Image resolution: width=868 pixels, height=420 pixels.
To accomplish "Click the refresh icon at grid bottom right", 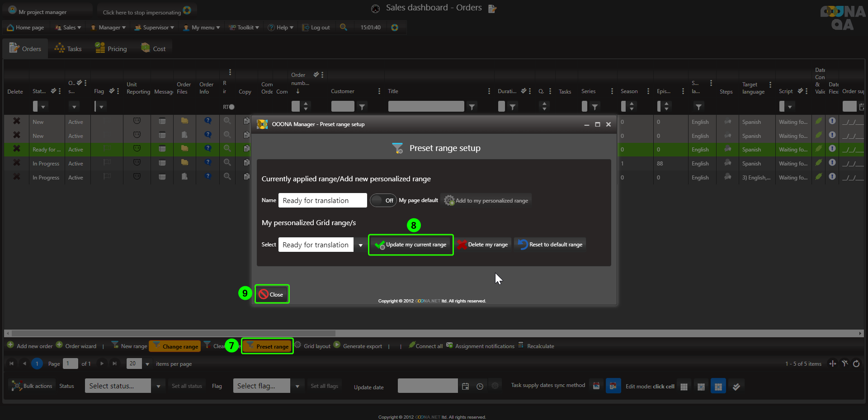I will 856,363.
